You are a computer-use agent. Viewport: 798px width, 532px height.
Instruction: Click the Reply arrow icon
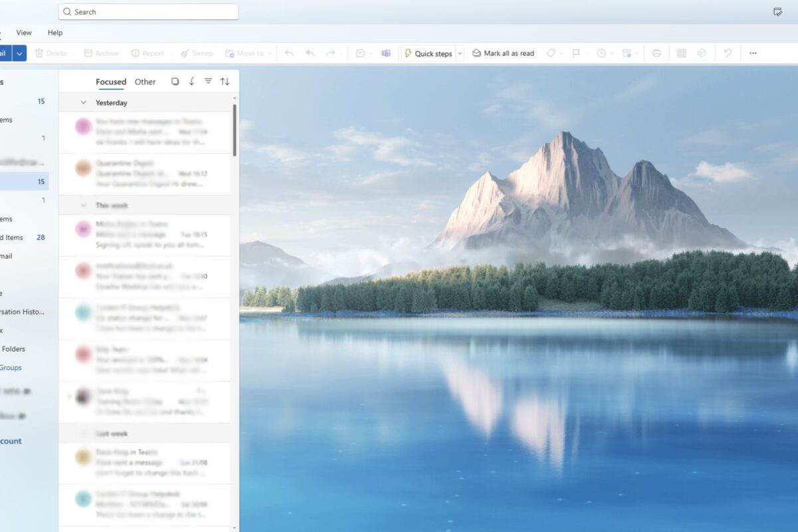(x=289, y=53)
